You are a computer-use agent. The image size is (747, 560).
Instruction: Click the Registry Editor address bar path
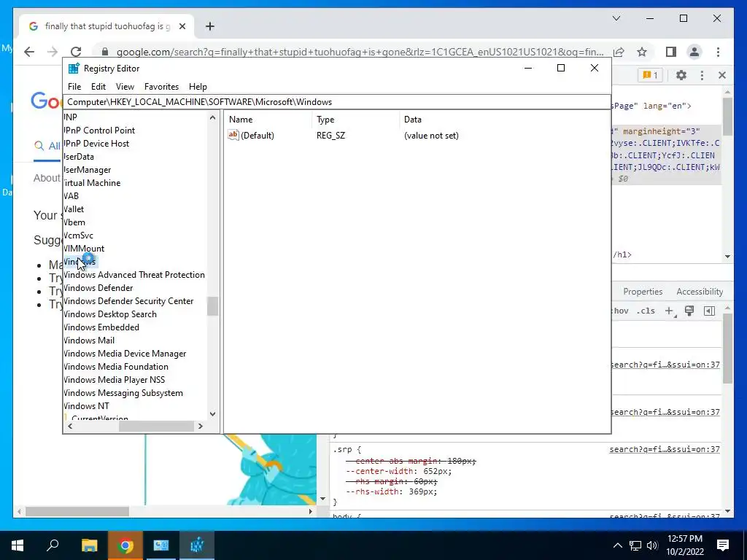336,102
